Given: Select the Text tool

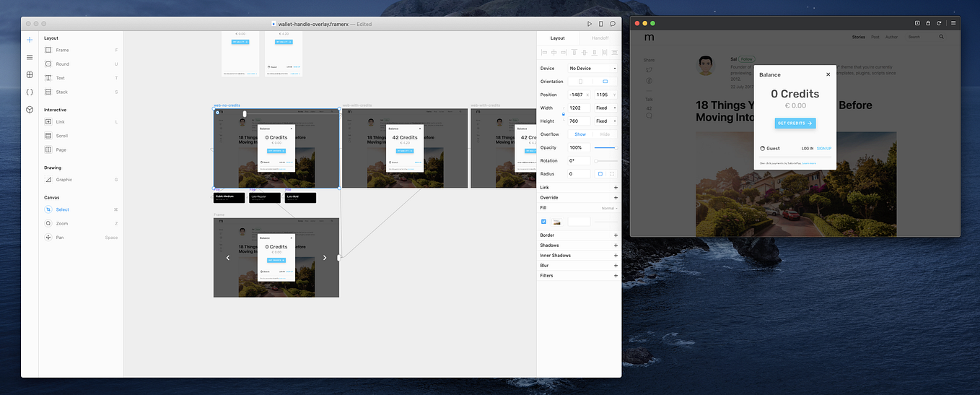Looking at the screenshot, I should 82,78.
